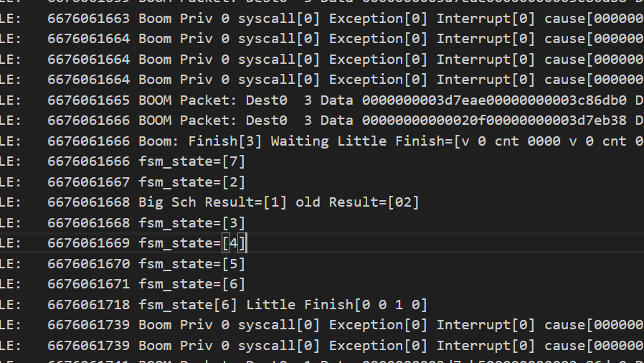Click the first 6676061739 Boom Priv line
Screen dimensions: 644x363
pyautogui.click(x=322, y=325)
